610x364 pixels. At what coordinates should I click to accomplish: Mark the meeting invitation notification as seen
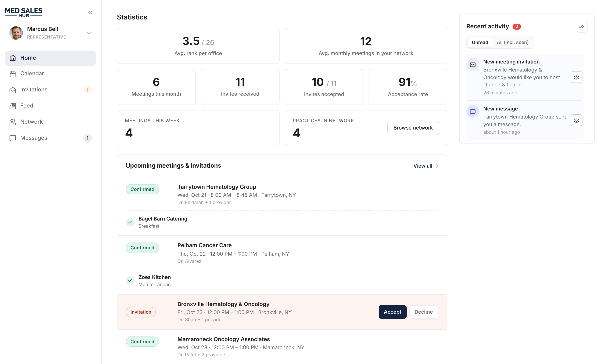pyautogui.click(x=576, y=77)
